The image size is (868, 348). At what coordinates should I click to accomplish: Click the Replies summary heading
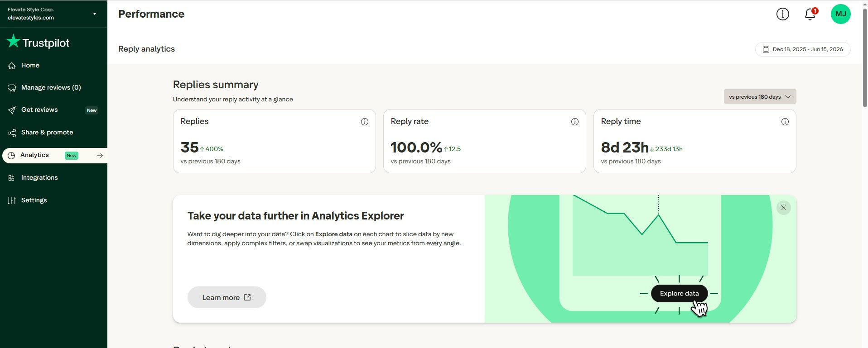click(216, 85)
